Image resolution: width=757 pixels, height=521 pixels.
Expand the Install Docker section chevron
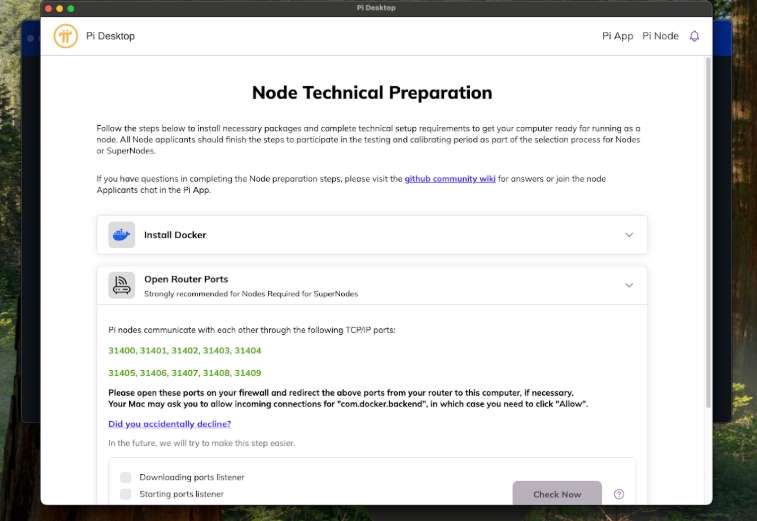[629, 235]
